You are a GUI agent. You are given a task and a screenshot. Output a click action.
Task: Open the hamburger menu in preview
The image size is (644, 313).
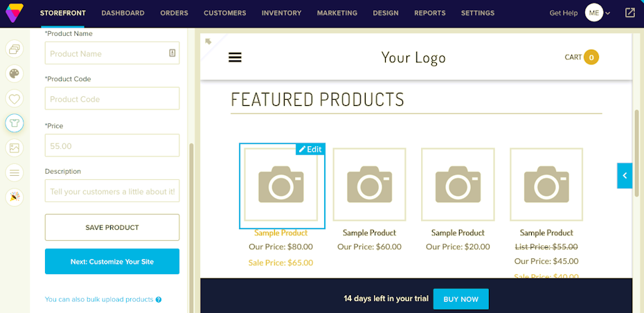click(x=235, y=57)
